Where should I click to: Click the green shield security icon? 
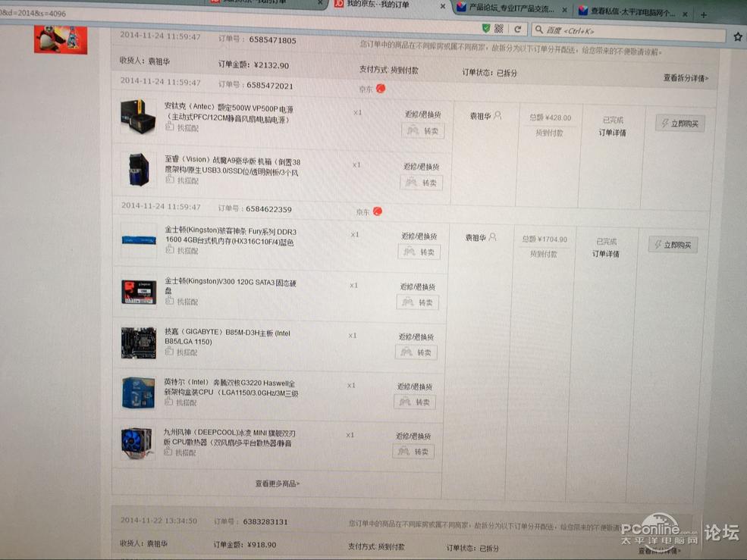coord(486,28)
